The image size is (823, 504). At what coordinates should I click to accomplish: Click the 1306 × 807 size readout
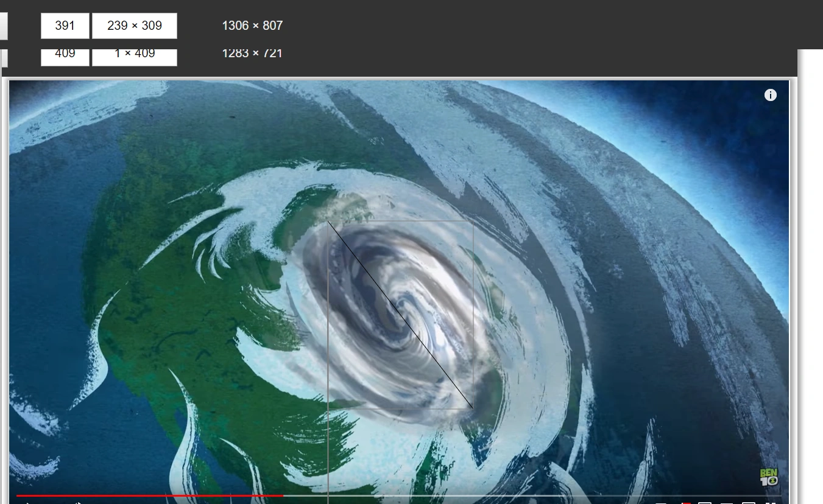point(252,26)
